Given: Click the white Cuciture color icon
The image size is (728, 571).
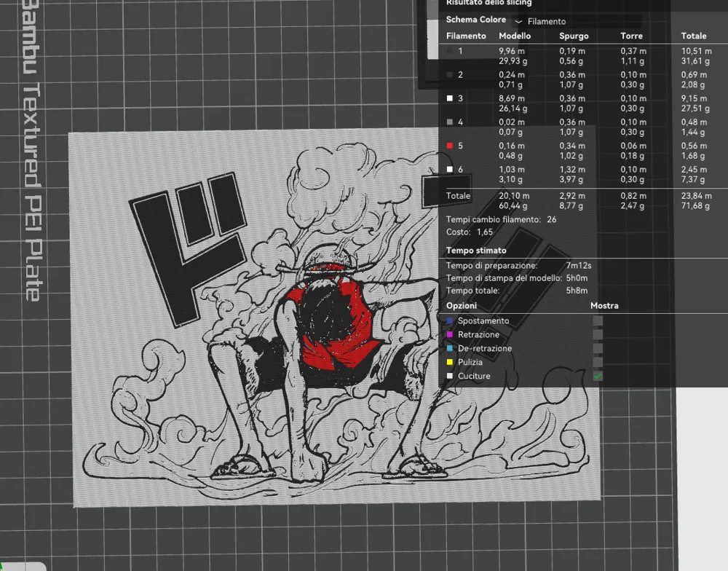Looking at the screenshot, I should point(450,377).
